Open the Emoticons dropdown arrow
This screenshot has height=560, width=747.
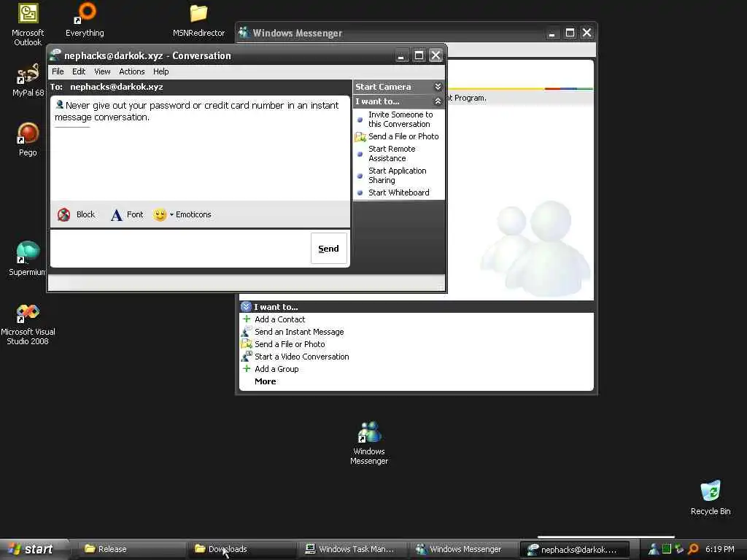tap(171, 215)
